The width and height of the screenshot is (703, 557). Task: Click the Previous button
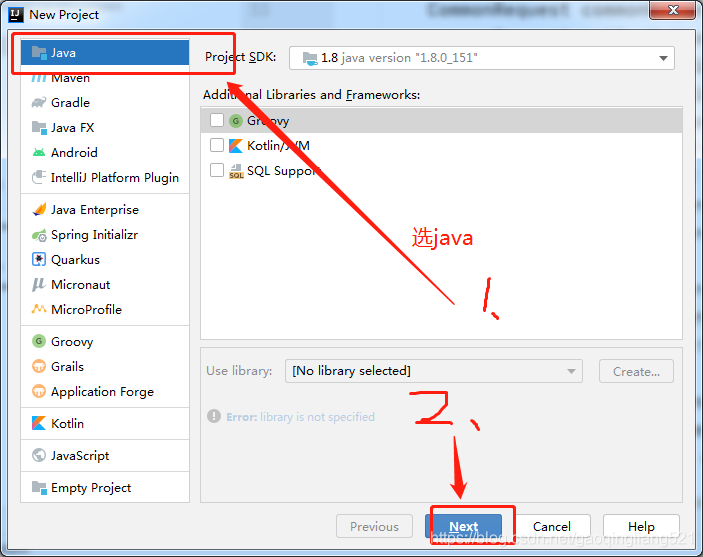[374, 526]
